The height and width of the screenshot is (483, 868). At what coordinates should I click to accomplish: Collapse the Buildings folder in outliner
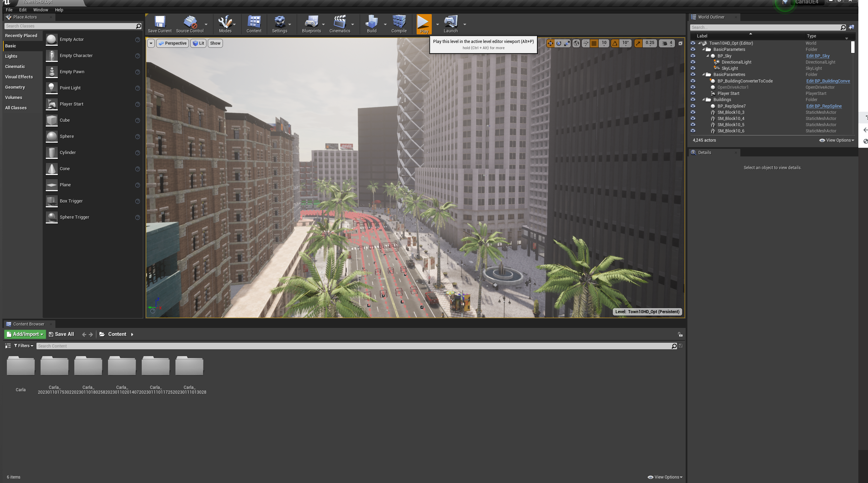tap(704, 100)
